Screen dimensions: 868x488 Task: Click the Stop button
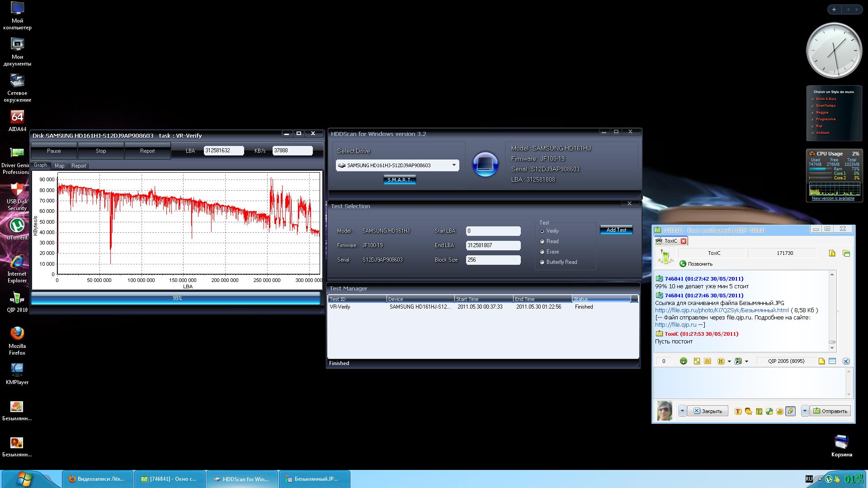pyautogui.click(x=101, y=151)
